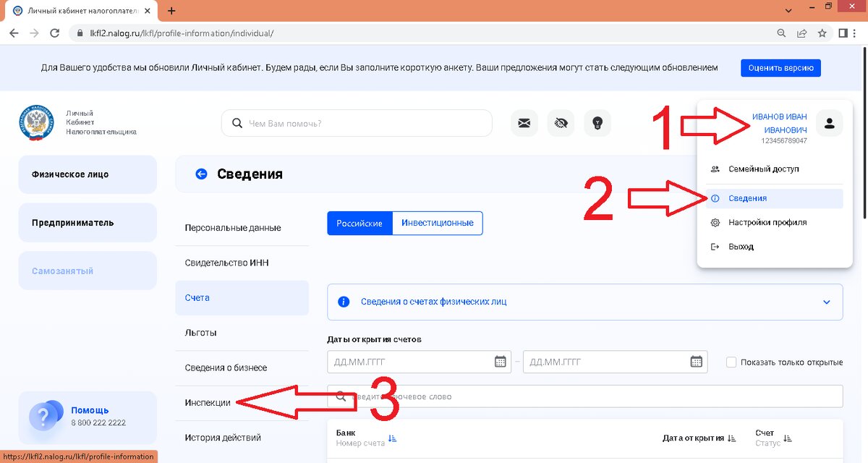Enable Показать только открытые checkbox
The width and height of the screenshot is (868, 463).
731,362
